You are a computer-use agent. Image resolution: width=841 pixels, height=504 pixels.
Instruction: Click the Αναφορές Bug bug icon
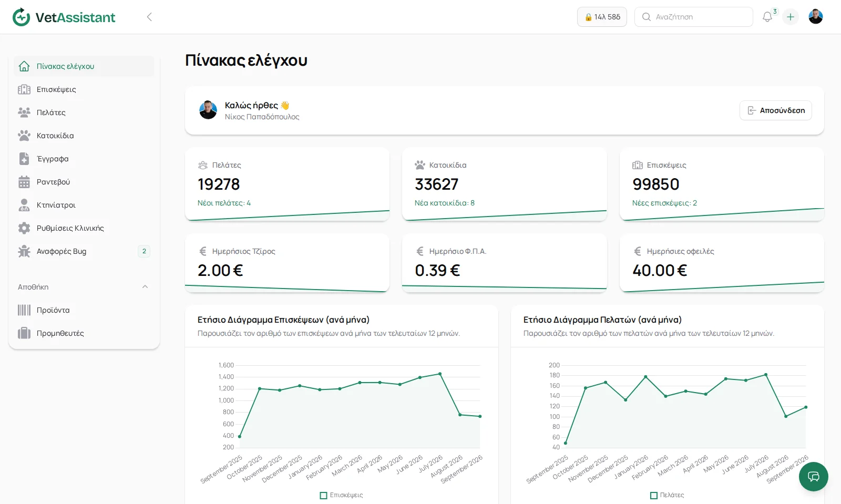click(24, 251)
